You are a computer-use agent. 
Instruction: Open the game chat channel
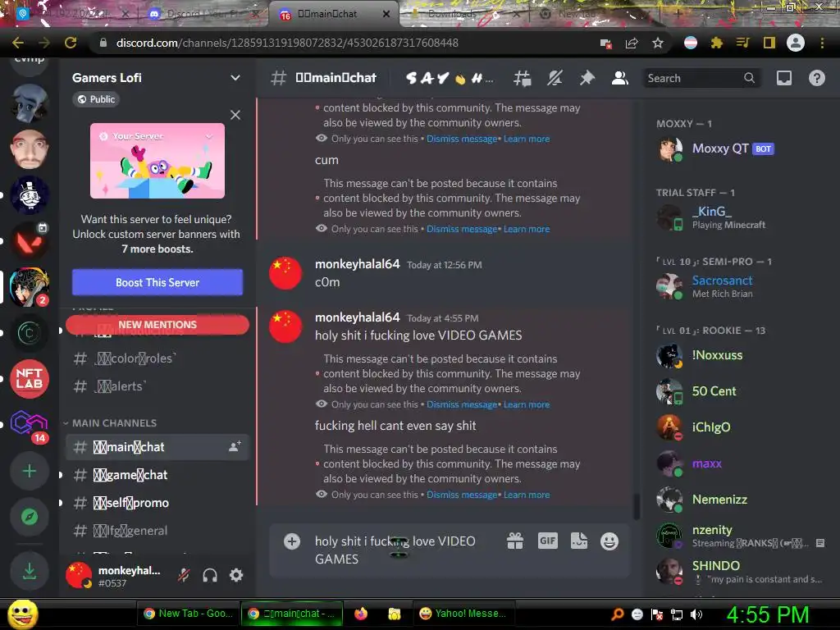[157, 475]
